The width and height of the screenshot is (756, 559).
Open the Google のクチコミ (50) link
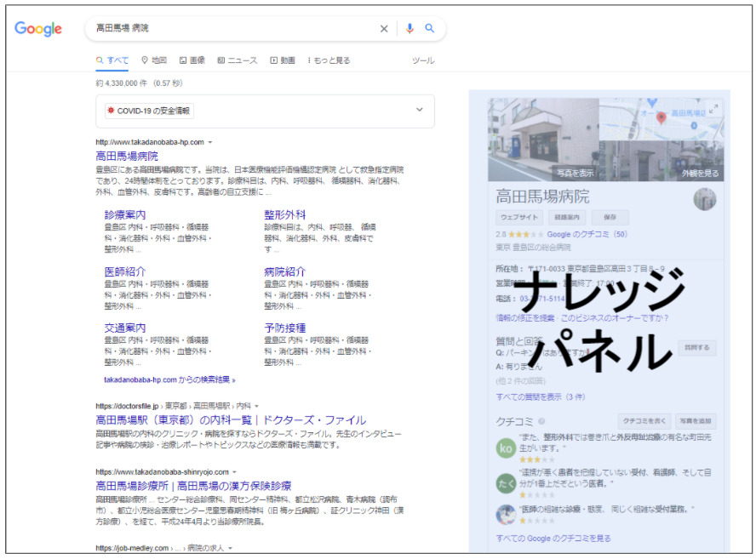(587, 235)
